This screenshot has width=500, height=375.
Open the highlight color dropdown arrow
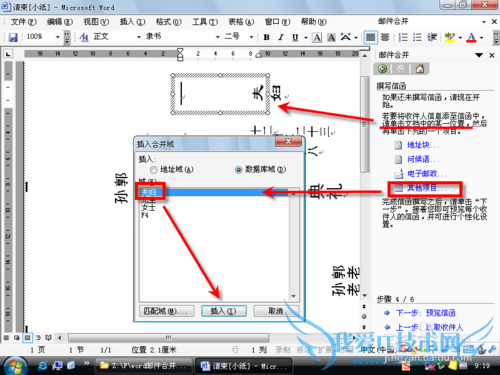pyautogui.click(x=460, y=37)
